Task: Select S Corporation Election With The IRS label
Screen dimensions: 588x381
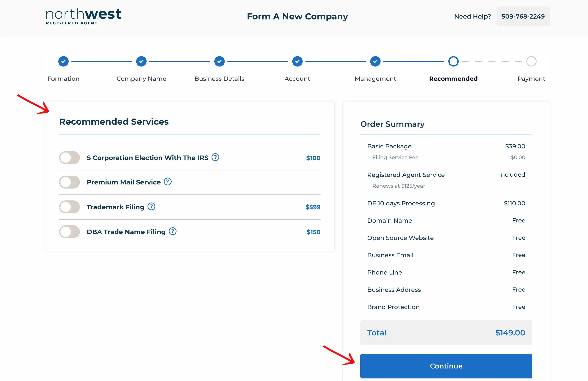Action: 147,158
